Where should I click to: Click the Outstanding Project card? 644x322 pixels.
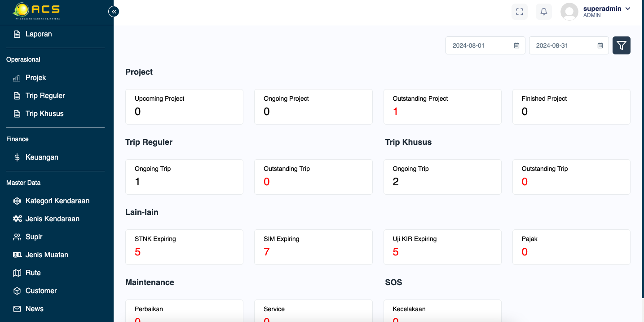[x=442, y=107]
